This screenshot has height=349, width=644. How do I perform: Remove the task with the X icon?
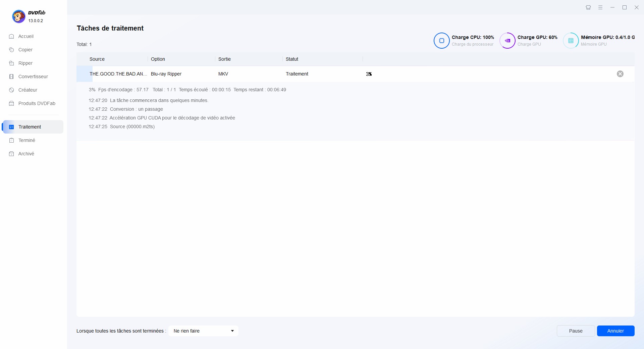(620, 74)
